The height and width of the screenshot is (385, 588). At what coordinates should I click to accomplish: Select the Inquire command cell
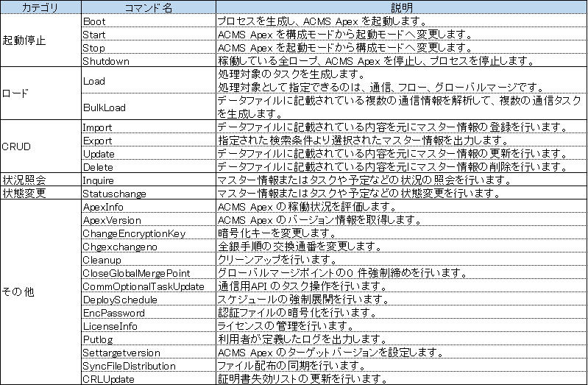(x=148, y=180)
